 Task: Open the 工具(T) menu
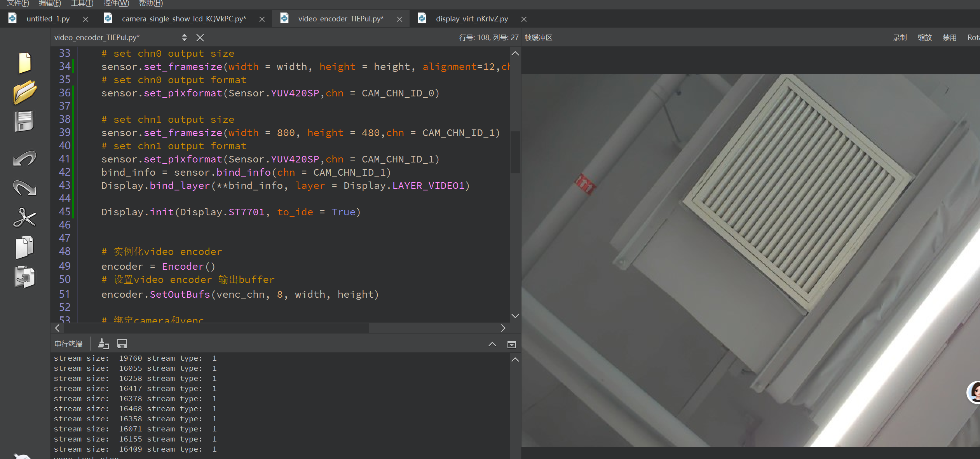82,3
